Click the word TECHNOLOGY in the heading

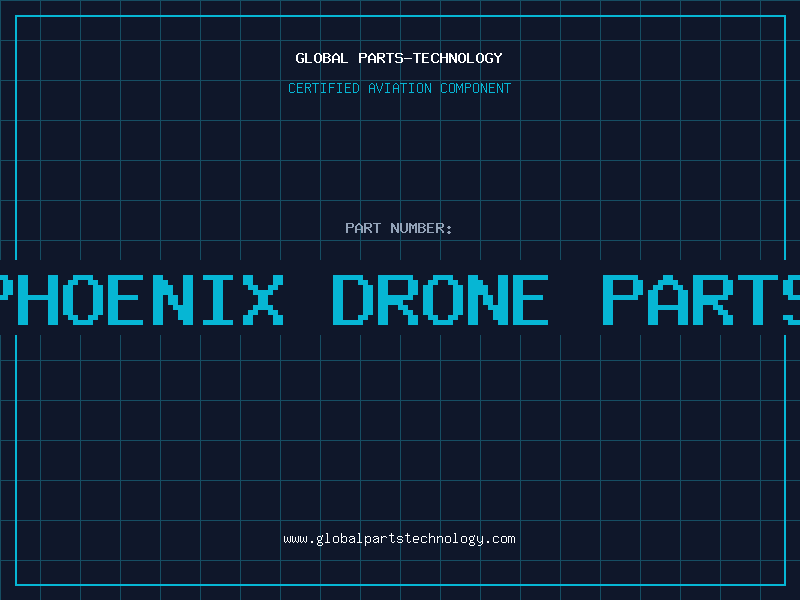[458, 58]
